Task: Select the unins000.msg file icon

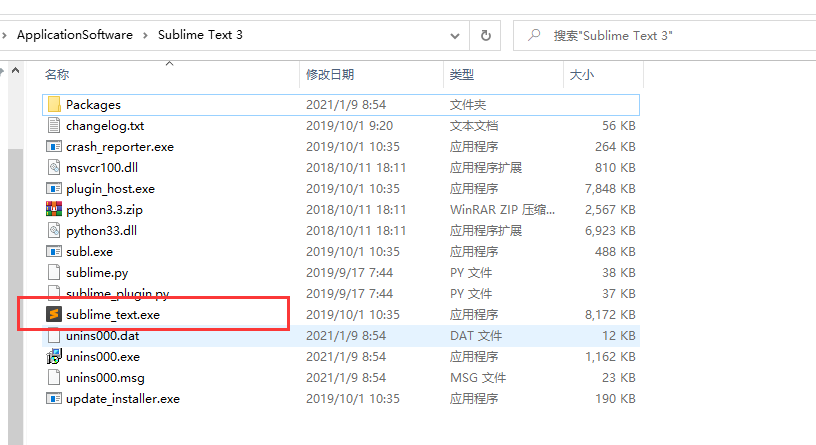Action: [x=54, y=377]
